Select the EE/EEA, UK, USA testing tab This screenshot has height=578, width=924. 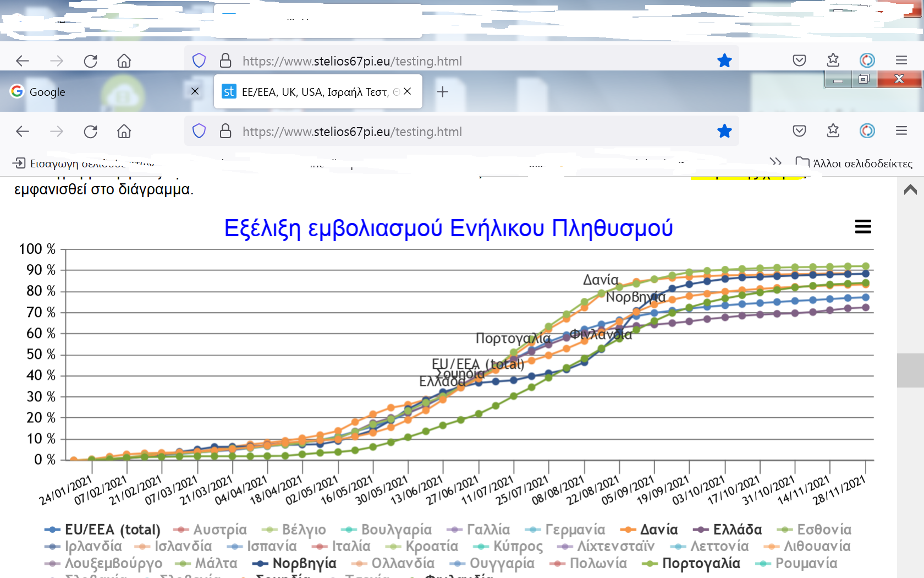pos(317,91)
